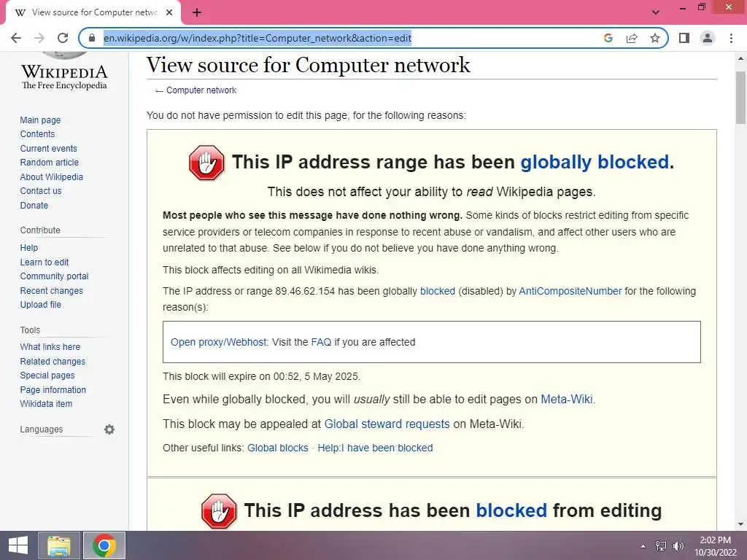Screen dimensions: 747x560
Task: Follow the globally blocked heading link
Action: [595, 163]
